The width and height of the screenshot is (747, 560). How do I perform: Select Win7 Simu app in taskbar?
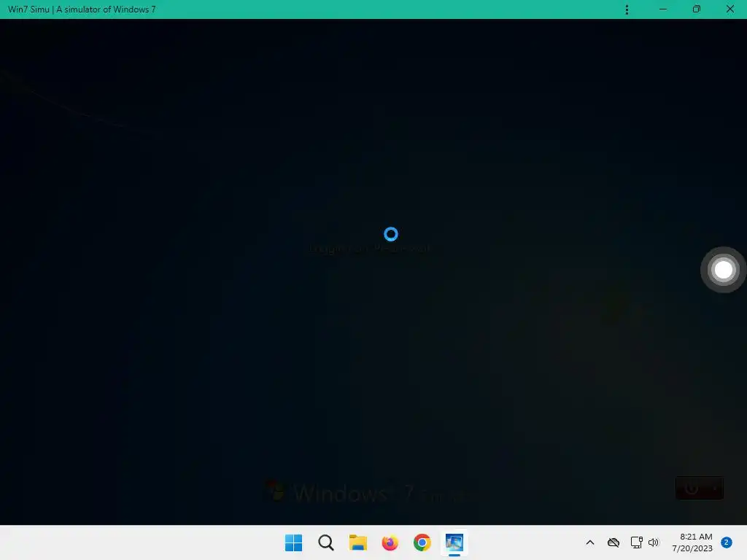click(x=454, y=542)
